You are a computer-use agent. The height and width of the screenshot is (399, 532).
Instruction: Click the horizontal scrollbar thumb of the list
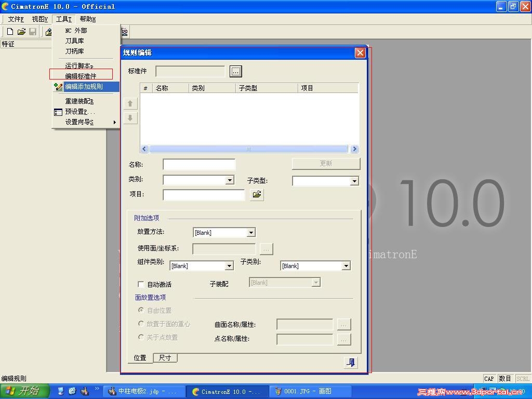[x=248, y=149]
